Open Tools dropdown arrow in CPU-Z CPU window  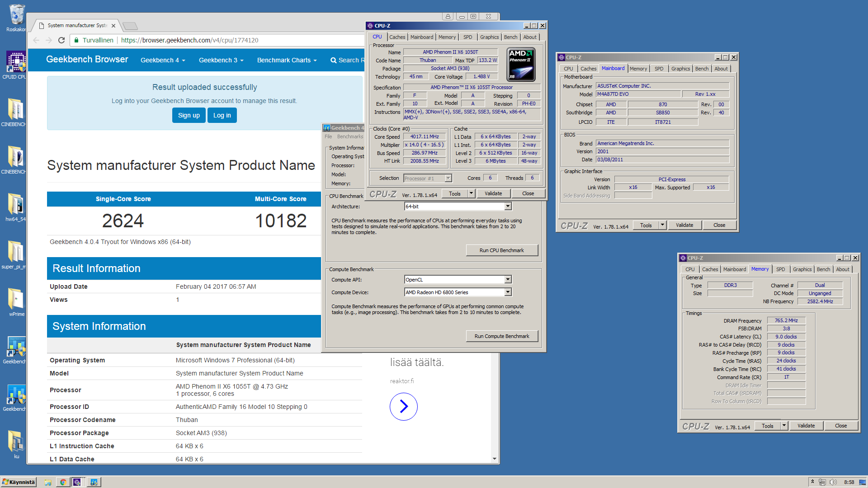coord(471,193)
